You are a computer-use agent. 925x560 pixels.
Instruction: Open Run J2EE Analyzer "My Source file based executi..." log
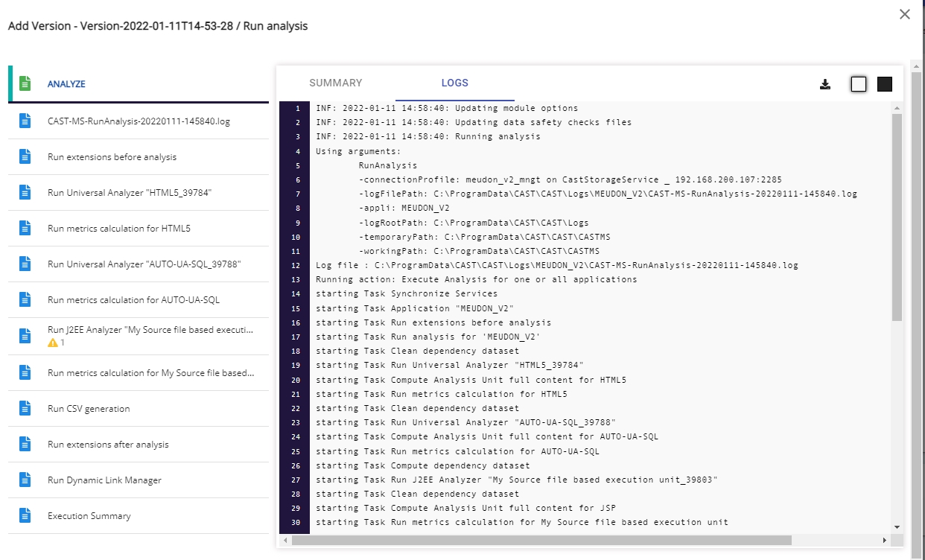click(x=139, y=336)
